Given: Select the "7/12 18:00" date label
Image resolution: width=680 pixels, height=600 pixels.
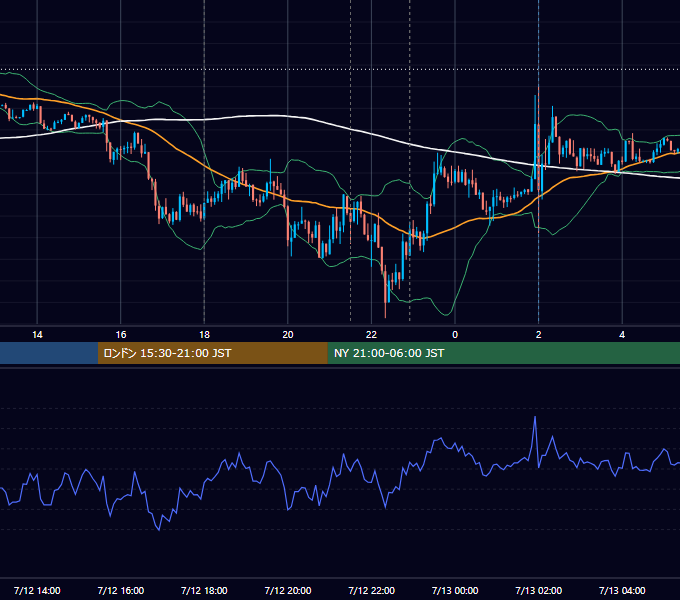Looking at the screenshot, I should coord(204,590).
